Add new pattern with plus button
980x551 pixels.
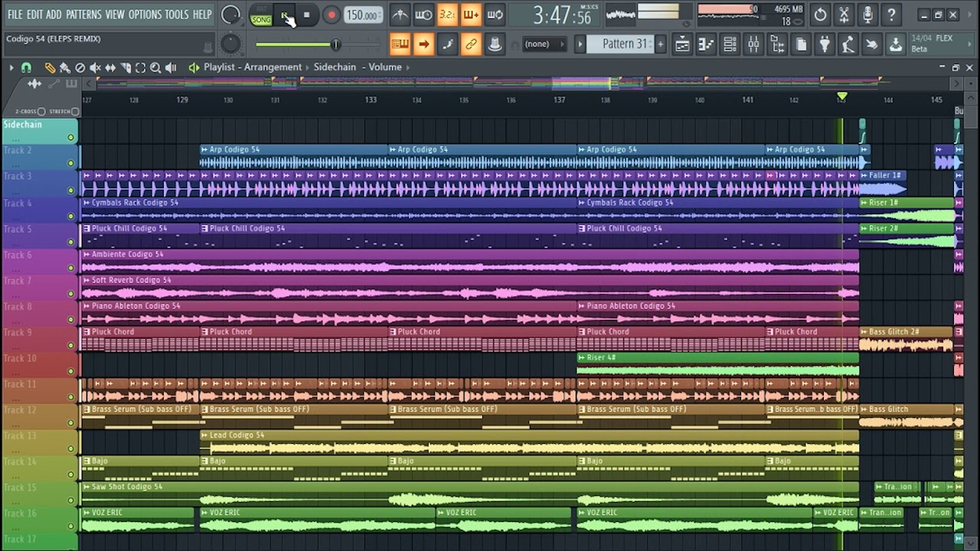[660, 44]
